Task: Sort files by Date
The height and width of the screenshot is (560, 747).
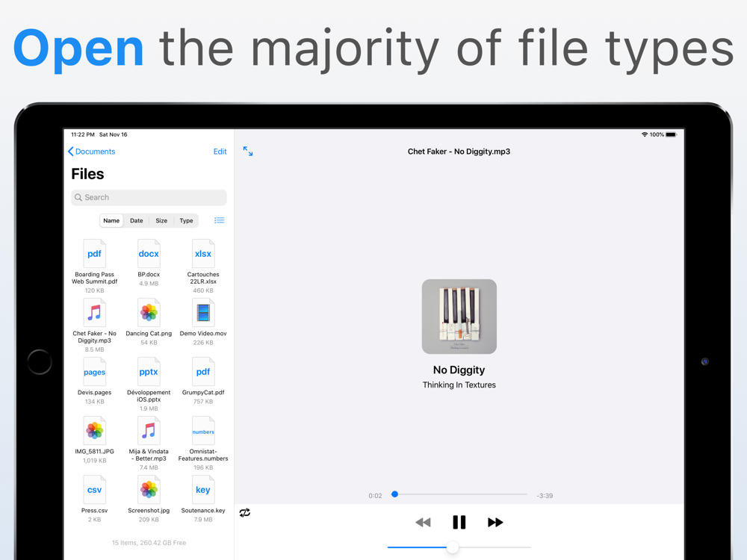Action: 137,220
